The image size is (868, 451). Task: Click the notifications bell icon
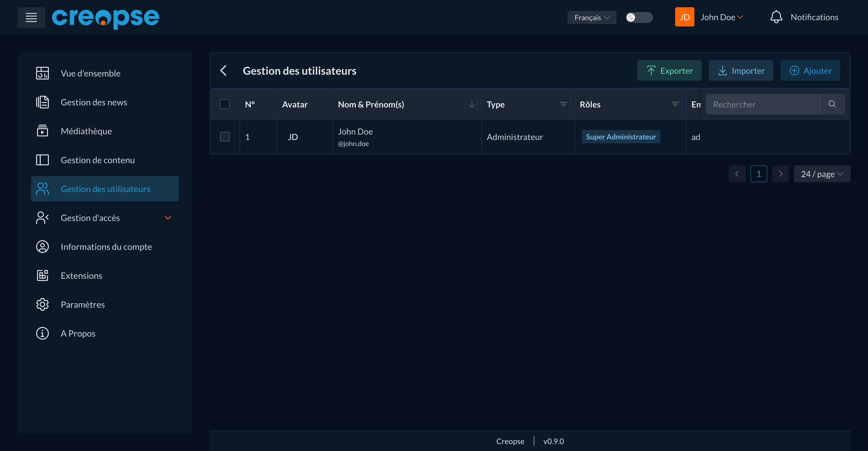pos(776,17)
